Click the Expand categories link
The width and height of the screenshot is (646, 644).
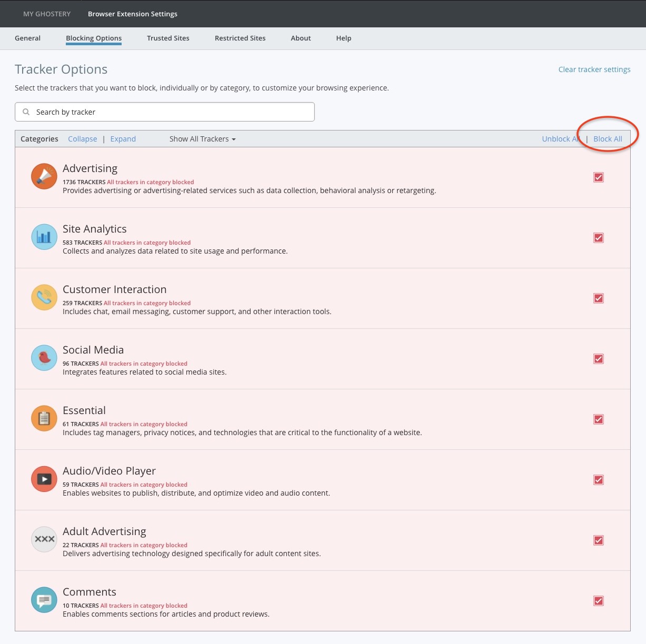coord(123,139)
